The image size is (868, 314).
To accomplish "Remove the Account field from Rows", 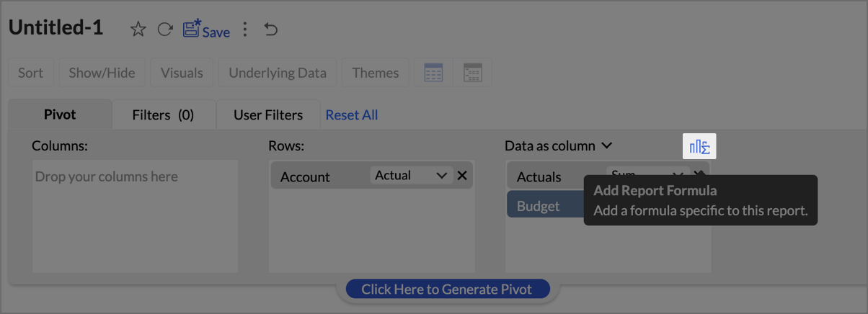I will [x=462, y=176].
